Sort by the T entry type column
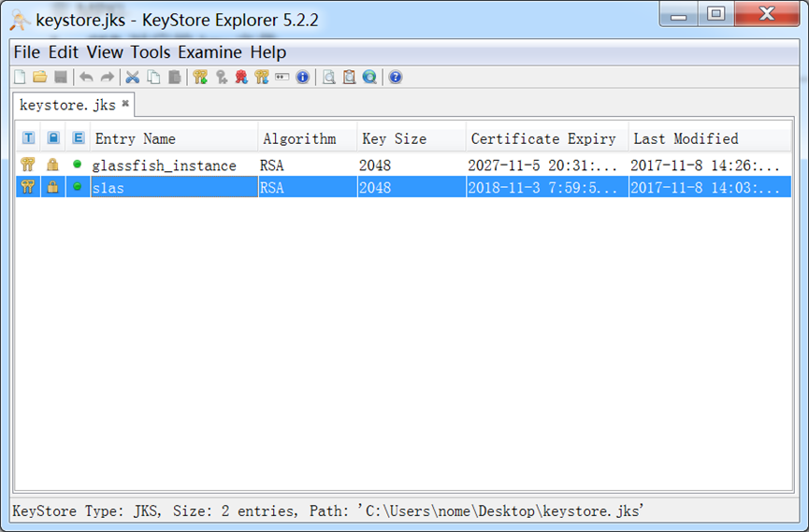This screenshot has width=809, height=532. 28,137
